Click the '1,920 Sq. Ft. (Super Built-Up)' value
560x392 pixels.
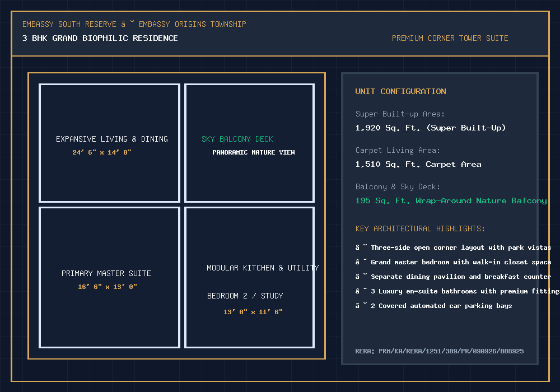430,128
